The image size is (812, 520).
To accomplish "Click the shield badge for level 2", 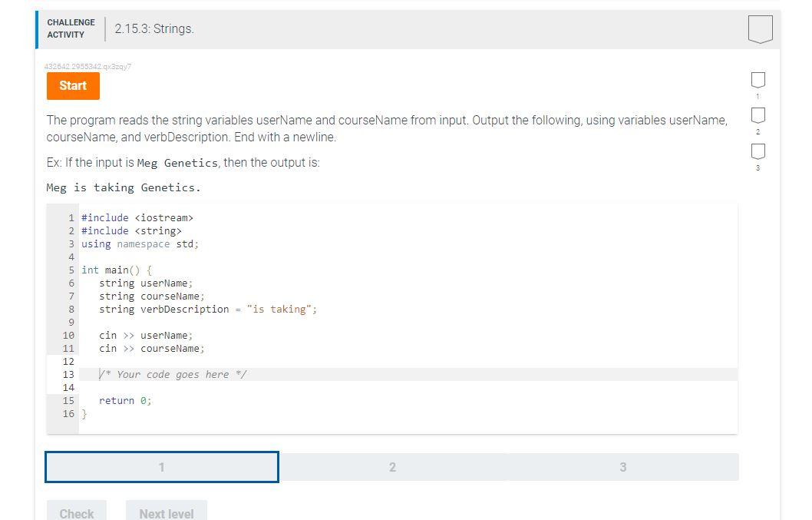I will pyautogui.click(x=758, y=117).
